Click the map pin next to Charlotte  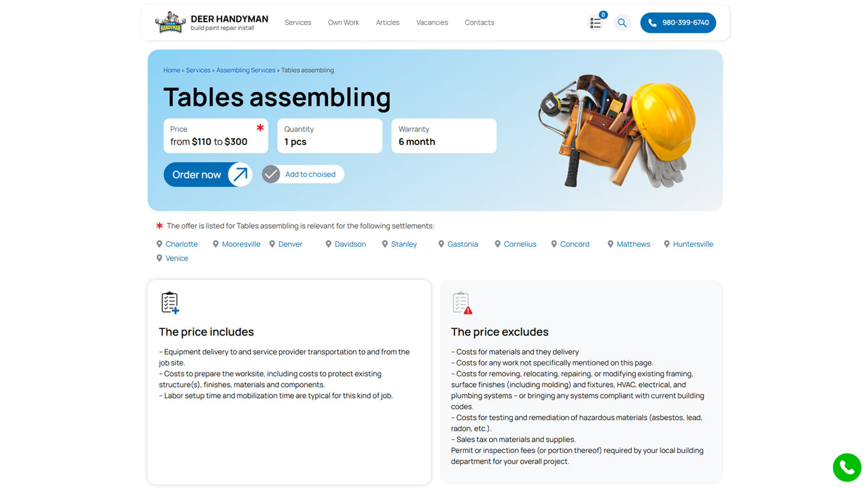click(160, 244)
